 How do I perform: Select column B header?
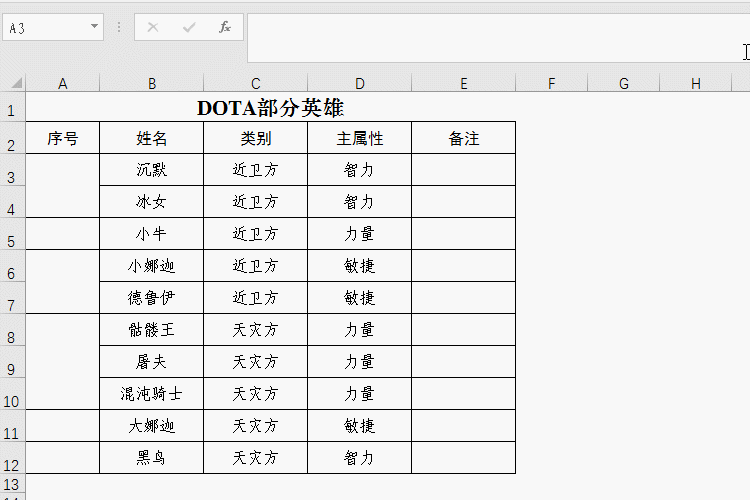click(x=152, y=84)
